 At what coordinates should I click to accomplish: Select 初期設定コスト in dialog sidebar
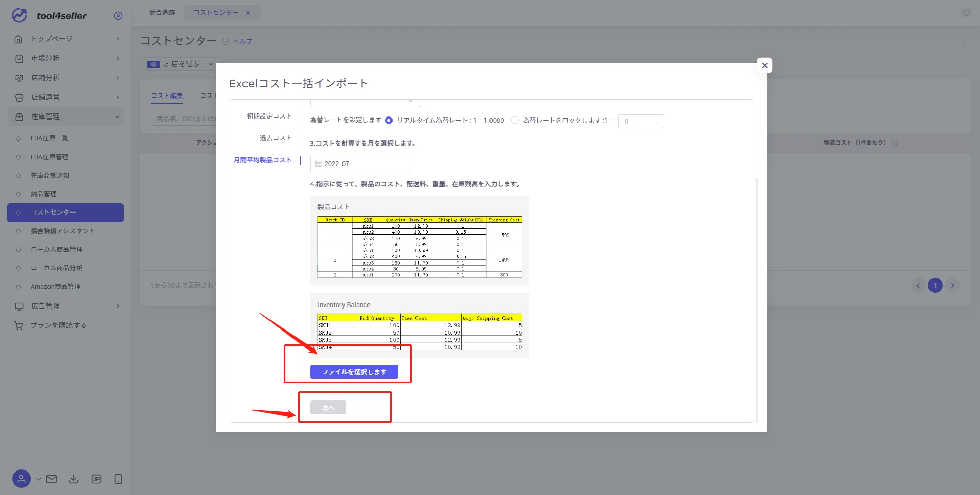pos(269,116)
